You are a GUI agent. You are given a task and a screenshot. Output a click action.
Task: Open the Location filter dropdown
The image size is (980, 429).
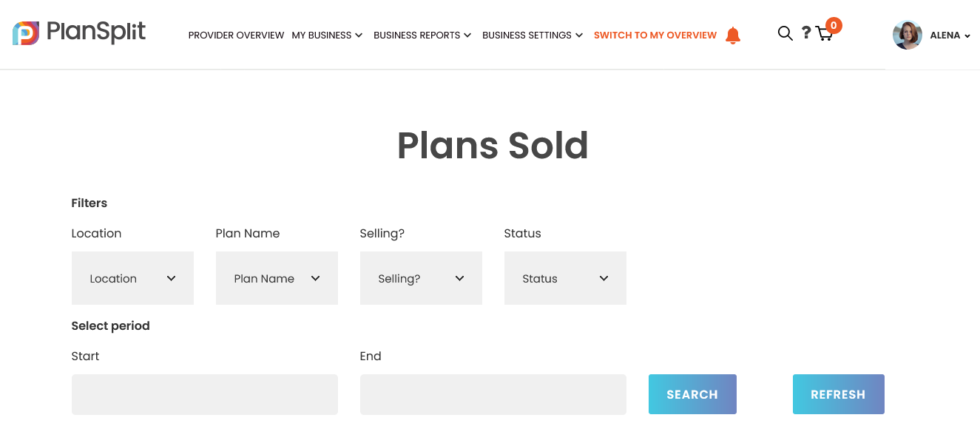(x=132, y=278)
